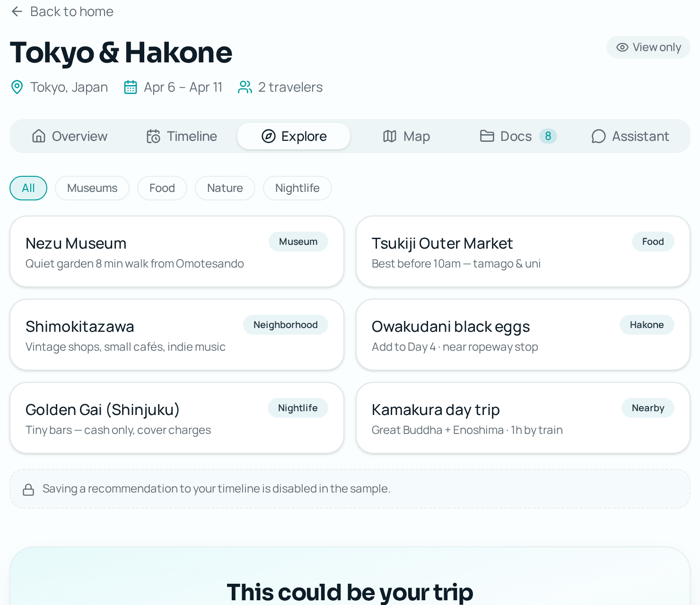Open the Overview tab
The width and height of the screenshot is (700, 605).
click(x=70, y=136)
